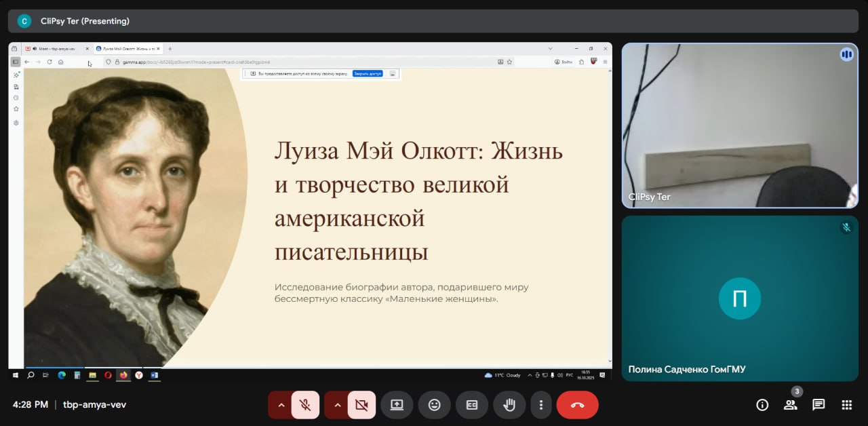This screenshot has height=426, width=868.
Task: Expand video settings arrow beside camera
Action: (336, 405)
